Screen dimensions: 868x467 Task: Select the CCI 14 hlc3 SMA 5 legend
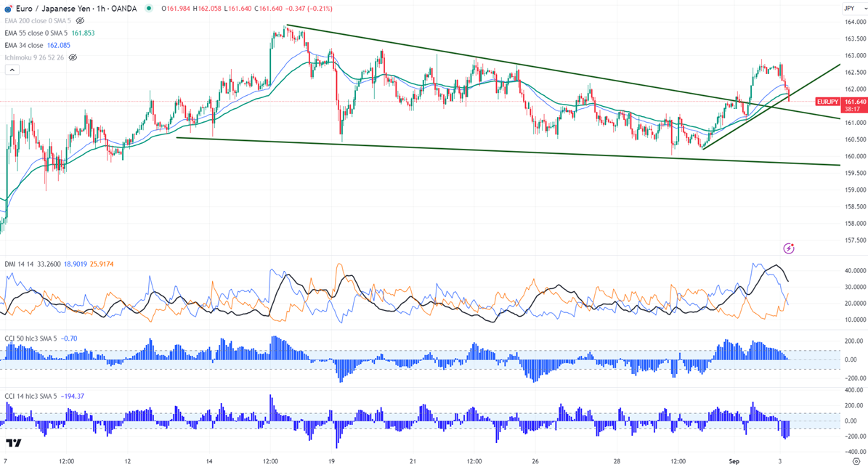31,396
